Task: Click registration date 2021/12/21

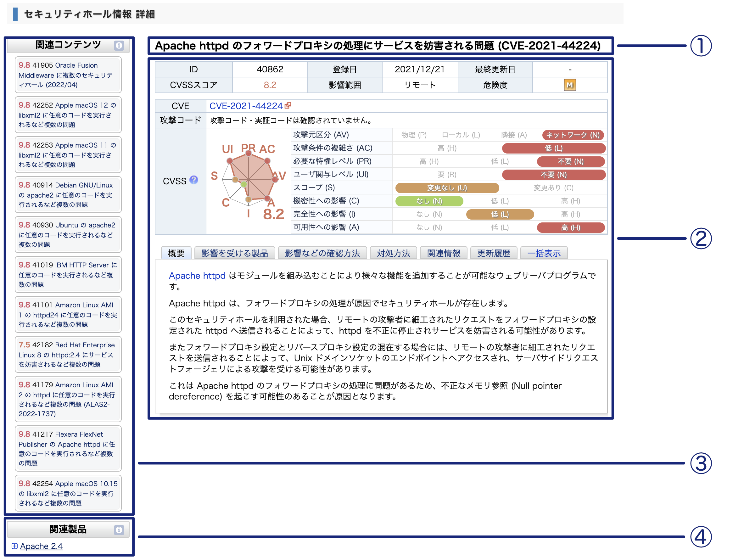Action: [x=419, y=69]
